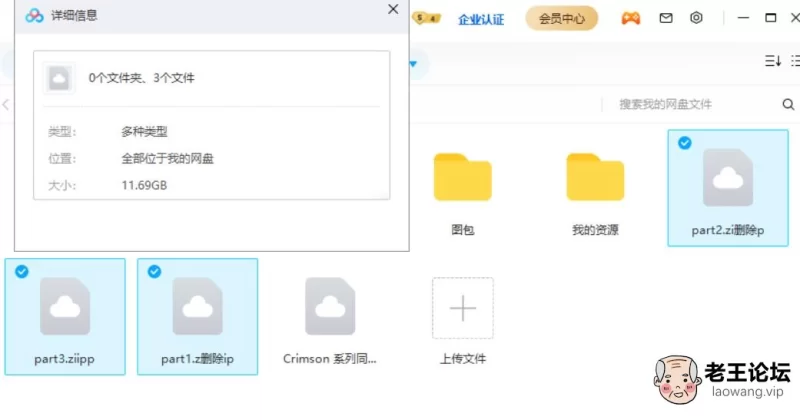
Task: Open the sort order icon
Action: (772, 61)
